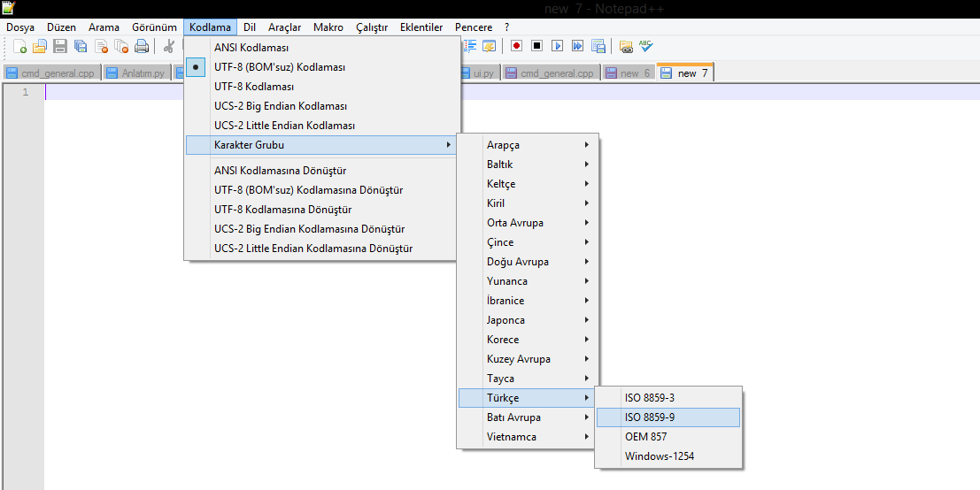Open the Eklentiler menu
Screen dimensions: 980x490
421,27
